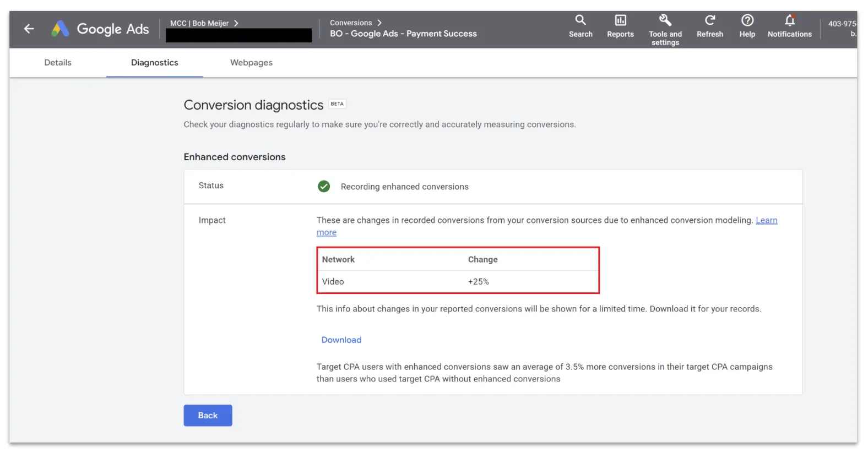Click the Network column header

pyautogui.click(x=338, y=260)
